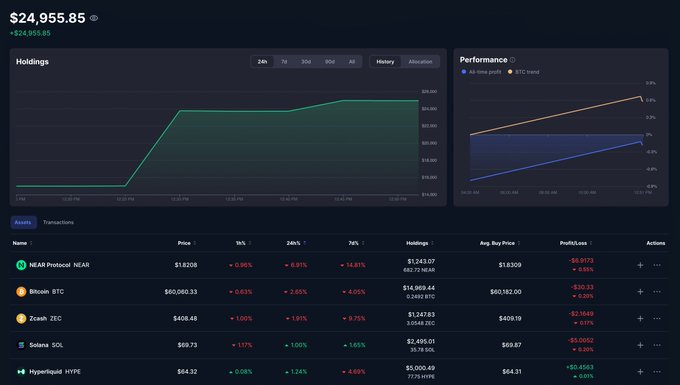Open NEAR Protocol asset name link
This screenshot has height=385, width=680.
tap(59, 265)
